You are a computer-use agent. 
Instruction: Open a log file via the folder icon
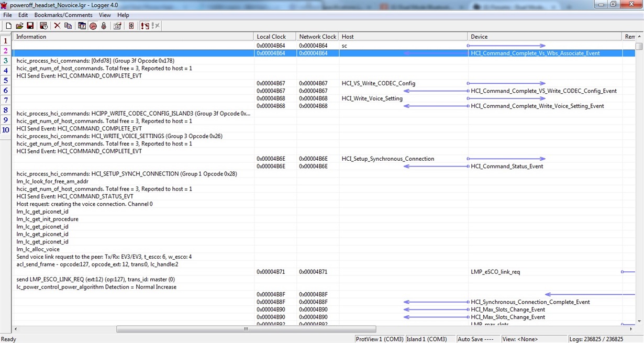(19, 26)
